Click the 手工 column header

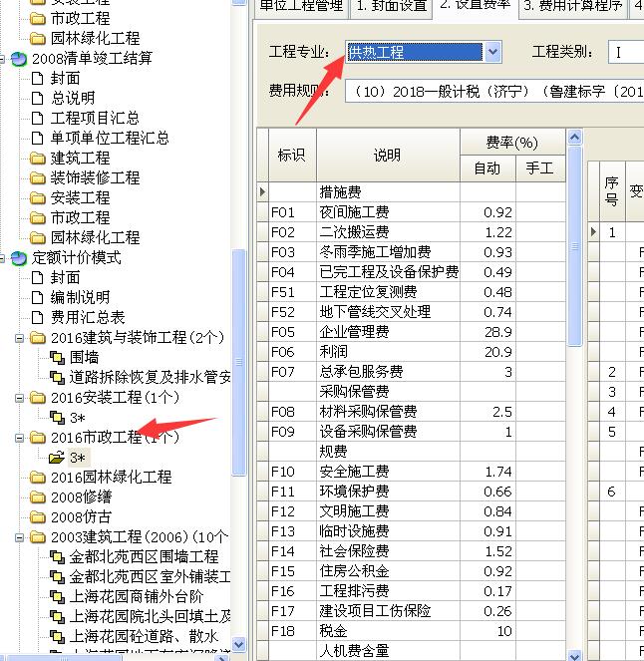(x=540, y=168)
